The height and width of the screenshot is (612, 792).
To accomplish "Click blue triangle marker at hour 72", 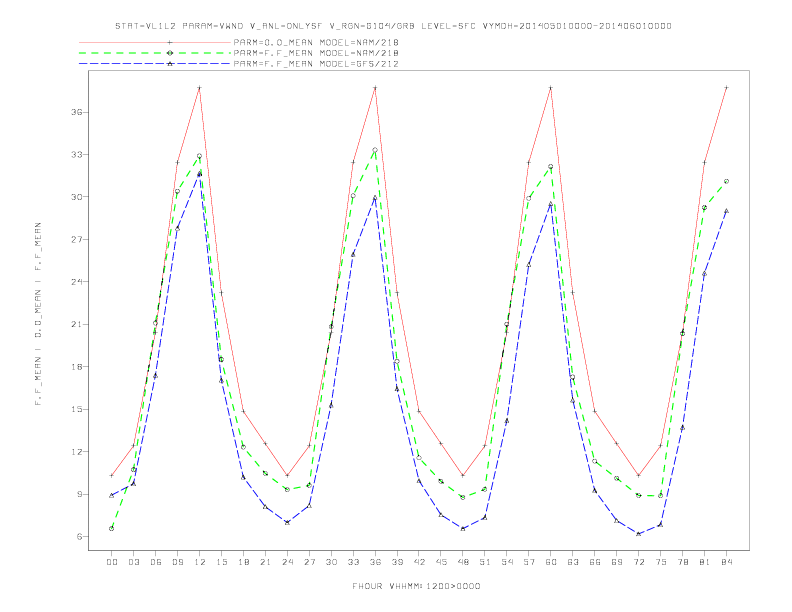I will click(639, 534).
